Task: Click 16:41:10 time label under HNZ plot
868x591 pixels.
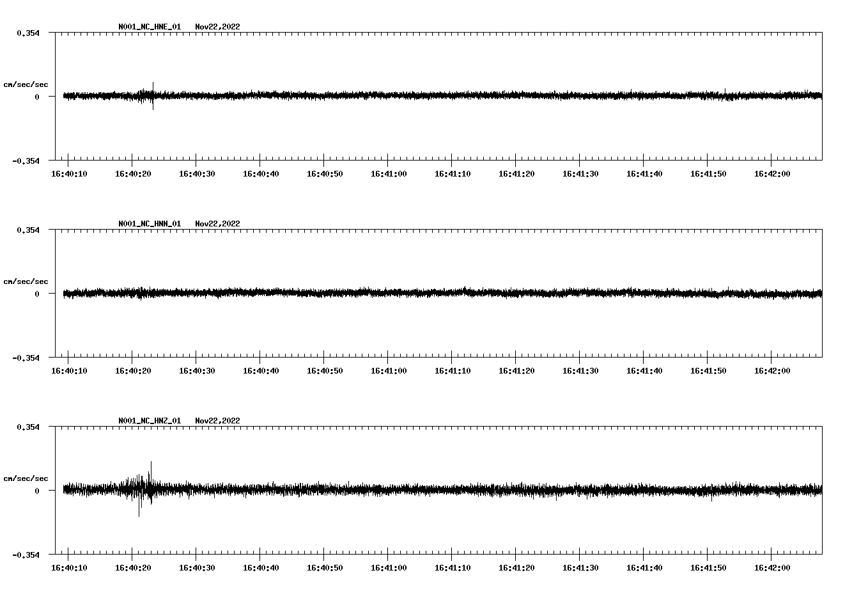Action: pyautogui.click(x=453, y=568)
